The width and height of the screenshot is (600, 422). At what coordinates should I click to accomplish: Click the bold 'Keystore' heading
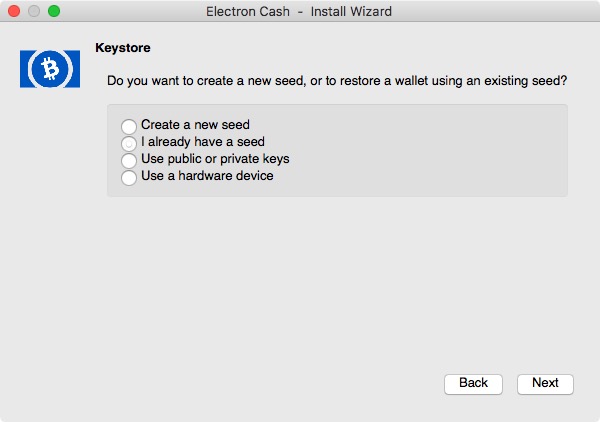(x=122, y=47)
